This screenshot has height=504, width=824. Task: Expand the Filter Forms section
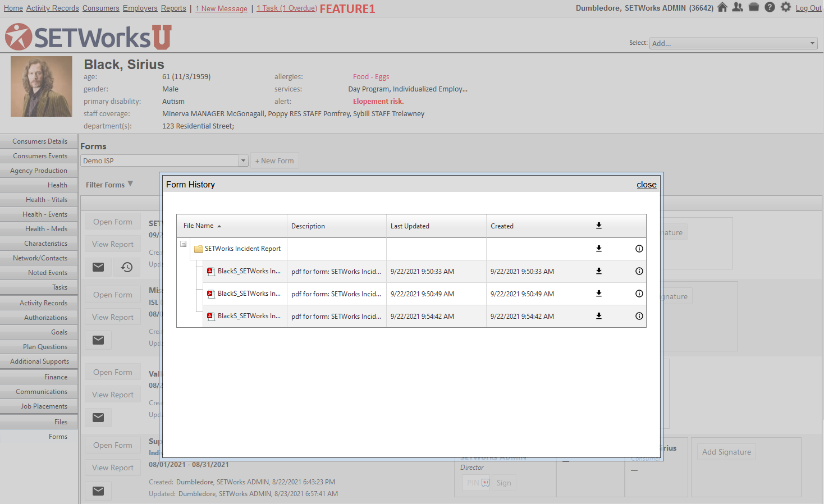[x=109, y=185]
